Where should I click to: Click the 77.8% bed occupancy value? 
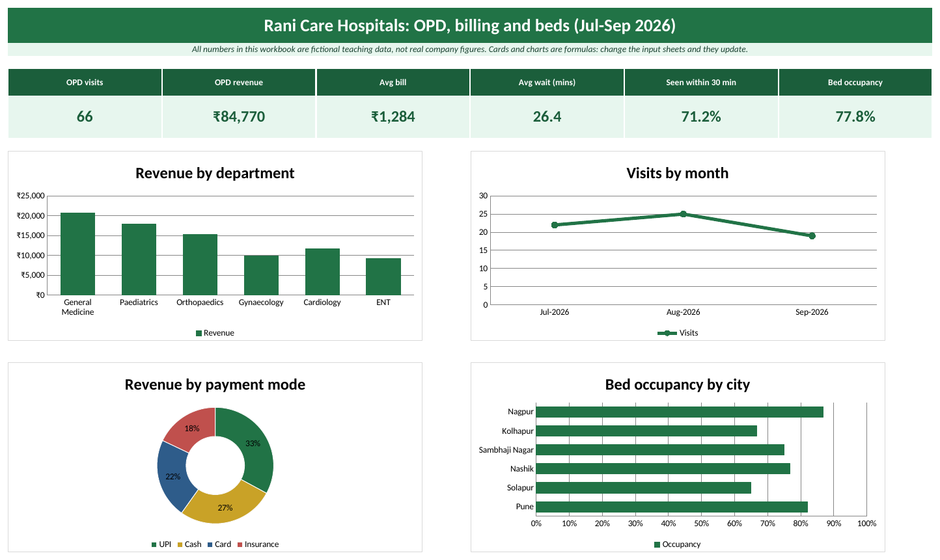tap(855, 117)
